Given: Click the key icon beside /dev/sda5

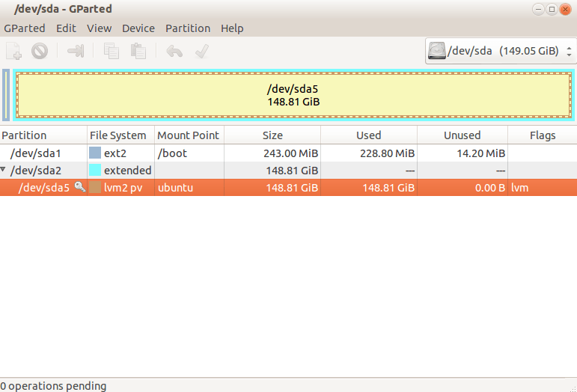Looking at the screenshot, I should pyautogui.click(x=79, y=187).
